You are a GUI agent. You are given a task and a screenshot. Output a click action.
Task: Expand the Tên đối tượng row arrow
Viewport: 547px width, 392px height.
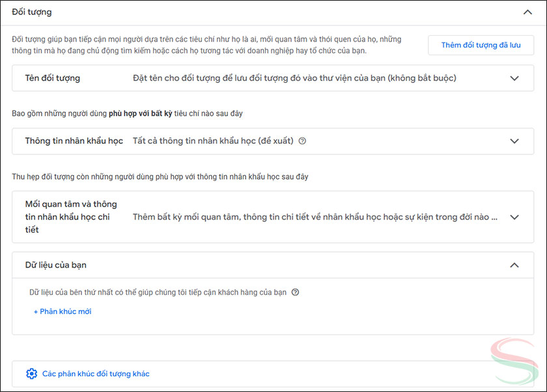(x=514, y=78)
